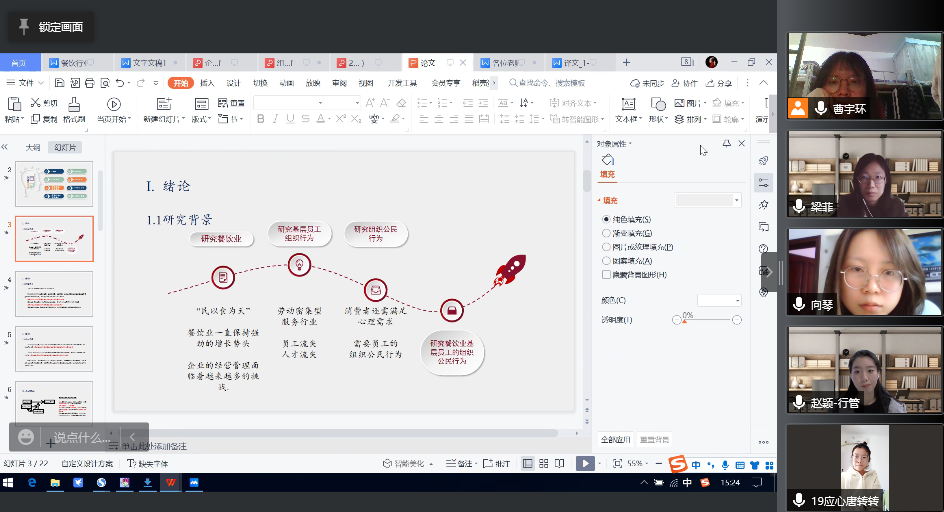Start slideshow with the play button
944x512 pixels.
584,464
